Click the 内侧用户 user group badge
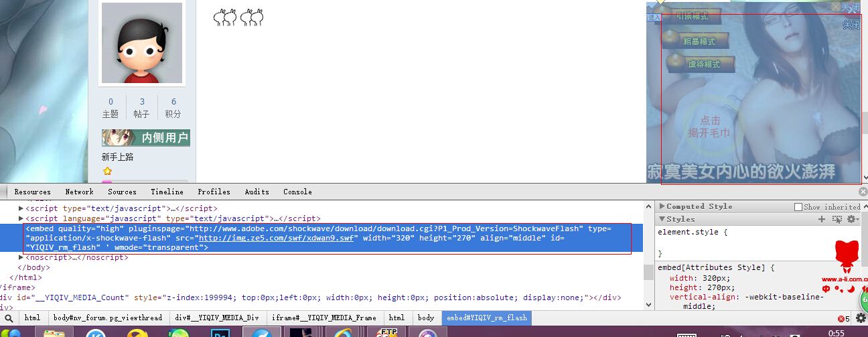This screenshot has width=868, height=337. point(146,138)
